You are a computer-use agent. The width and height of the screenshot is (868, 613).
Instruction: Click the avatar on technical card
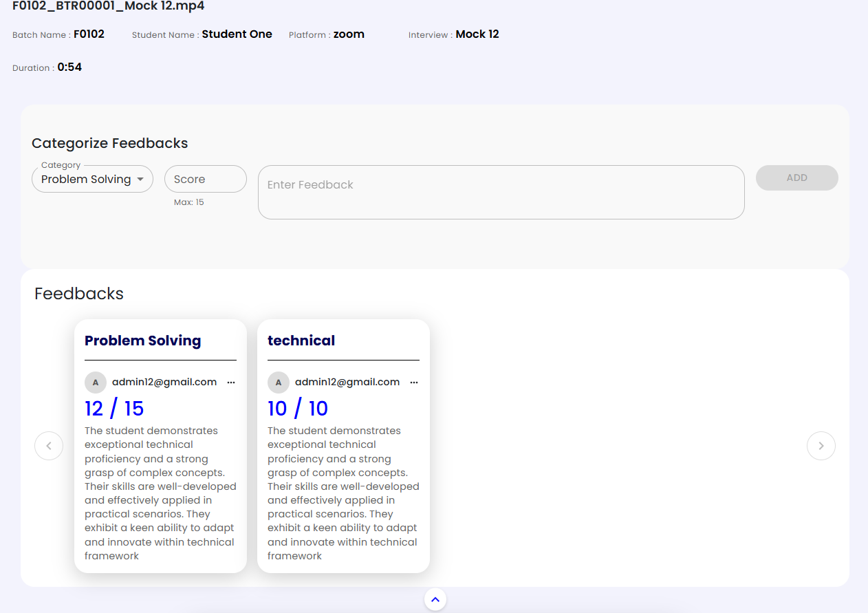279,383
